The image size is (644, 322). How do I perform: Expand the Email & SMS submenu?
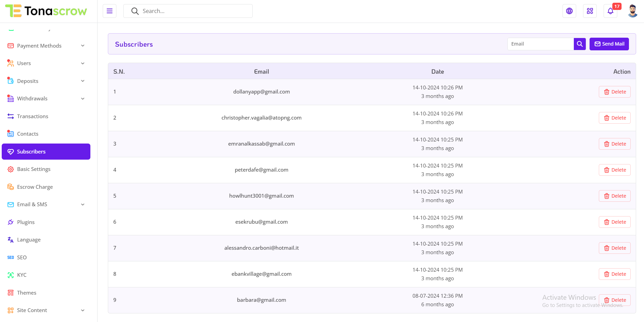(x=46, y=204)
